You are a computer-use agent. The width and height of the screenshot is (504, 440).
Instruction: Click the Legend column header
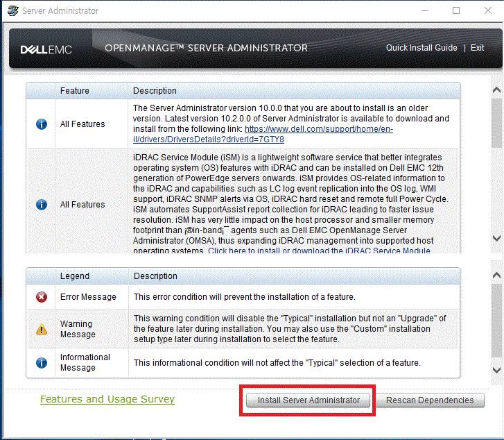coord(75,276)
